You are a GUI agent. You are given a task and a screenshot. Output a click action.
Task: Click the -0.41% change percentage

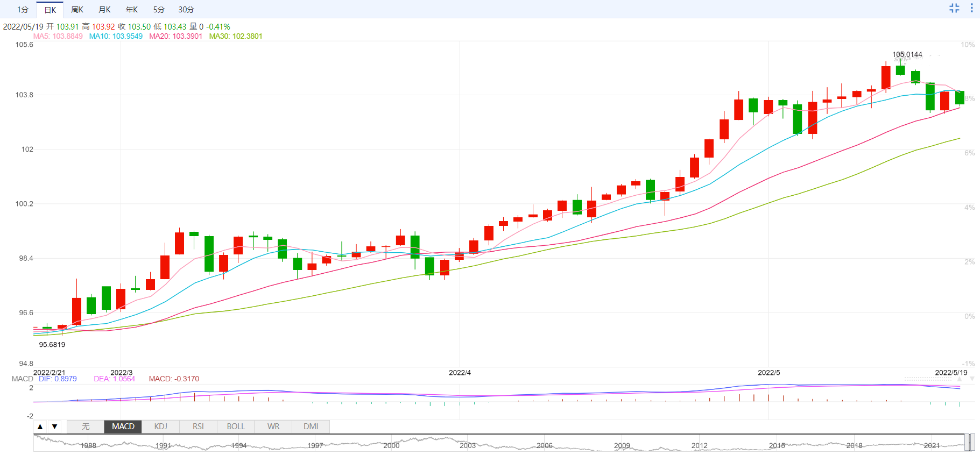point(218,26)
